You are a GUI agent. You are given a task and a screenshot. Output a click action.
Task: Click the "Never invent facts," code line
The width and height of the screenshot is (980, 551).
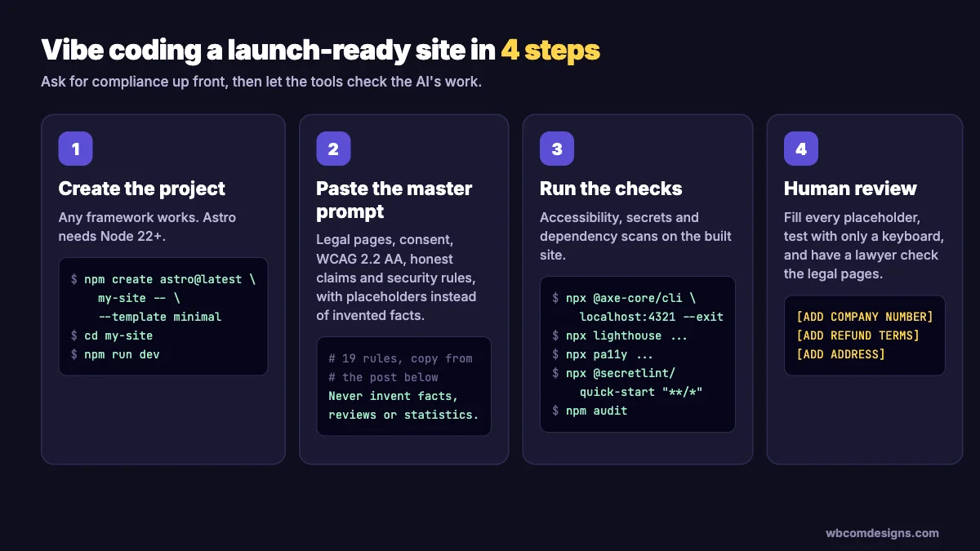[x=394, y=396]
